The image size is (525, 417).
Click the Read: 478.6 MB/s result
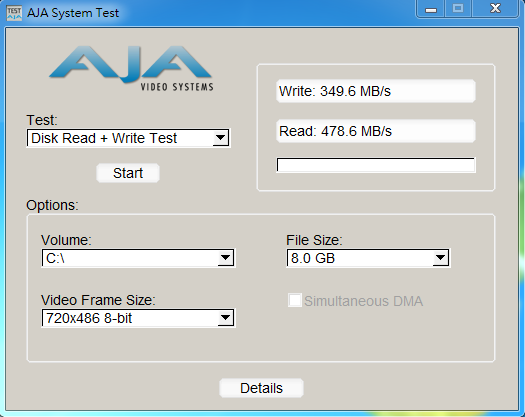(x=376, y=131)
